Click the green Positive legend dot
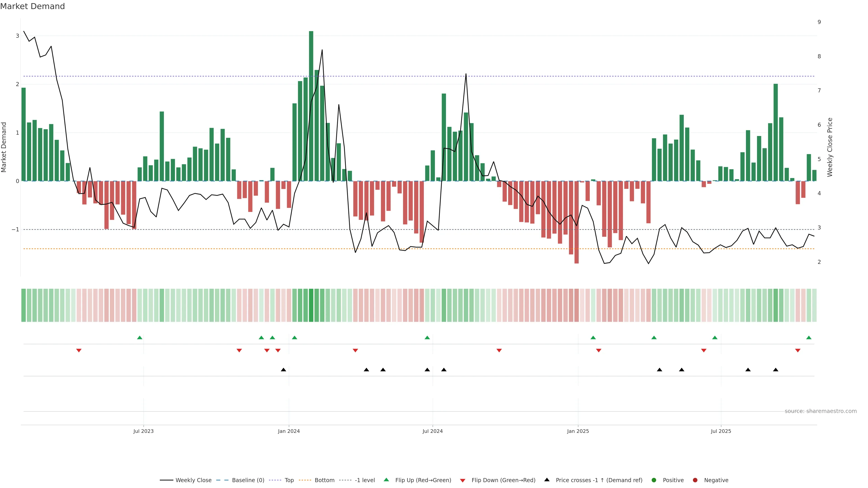The image size is (868, 488). (654, 480)
